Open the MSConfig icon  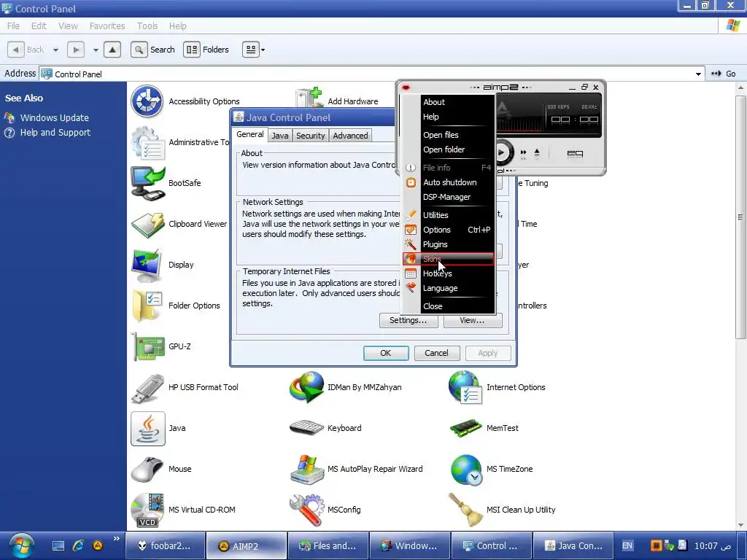(307, 510)
